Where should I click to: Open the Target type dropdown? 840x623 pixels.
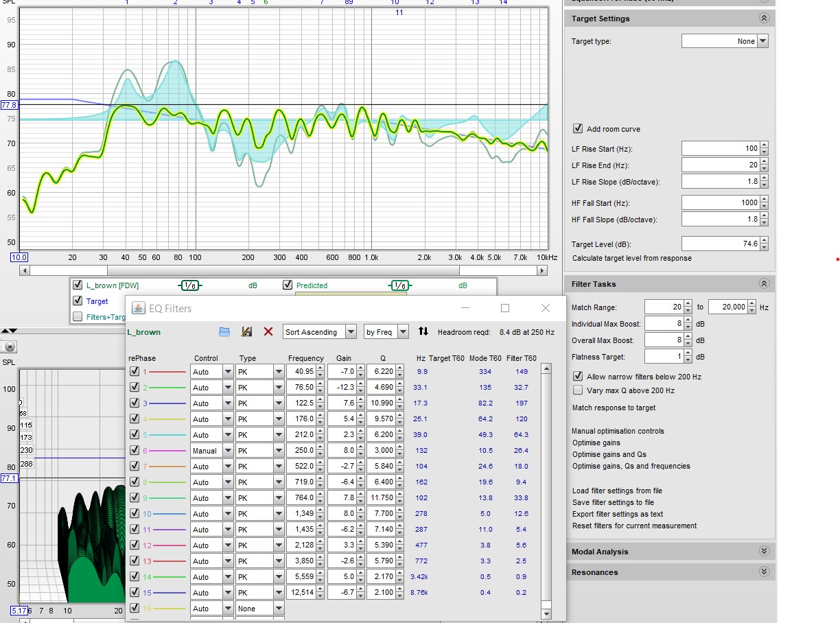coord(725,41)
